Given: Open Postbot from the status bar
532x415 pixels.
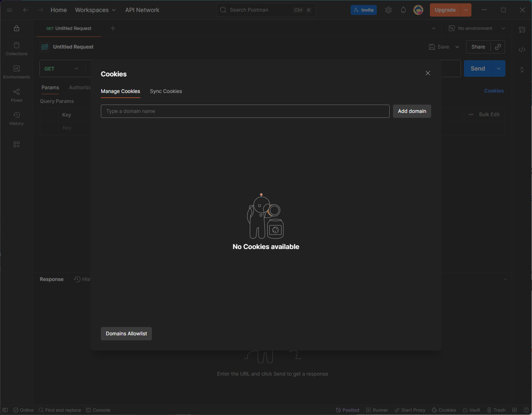Looking at the screenshot, I should tap(348, 410).
